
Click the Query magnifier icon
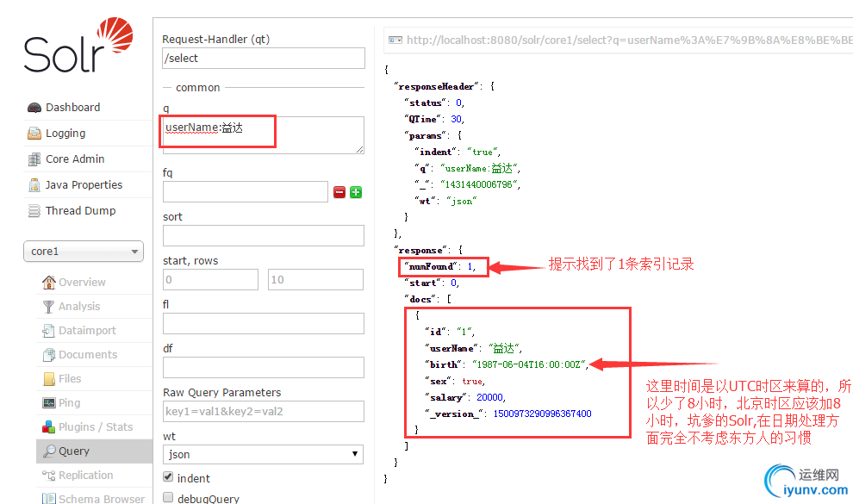pyautogui.click(x=49, y=451)
